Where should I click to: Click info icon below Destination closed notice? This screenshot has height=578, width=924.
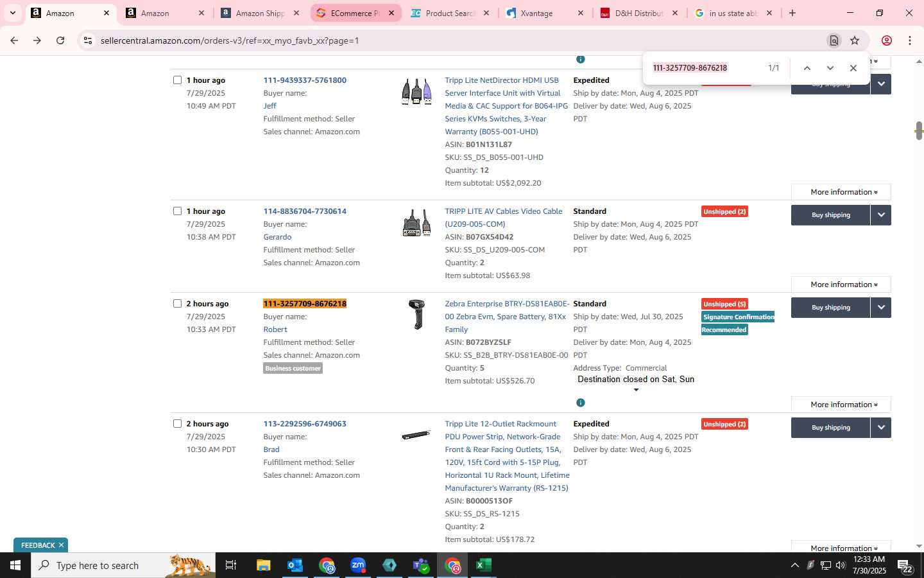pyautogui.click(x=580, y=403)
